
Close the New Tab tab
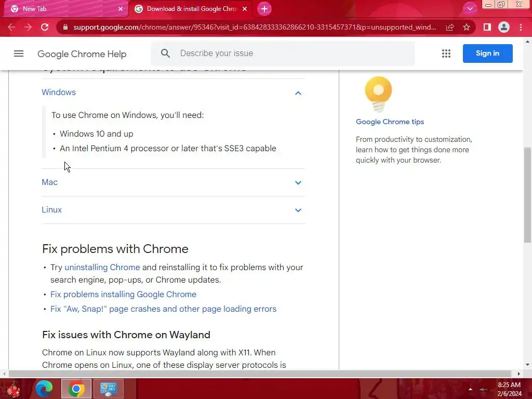120,9
